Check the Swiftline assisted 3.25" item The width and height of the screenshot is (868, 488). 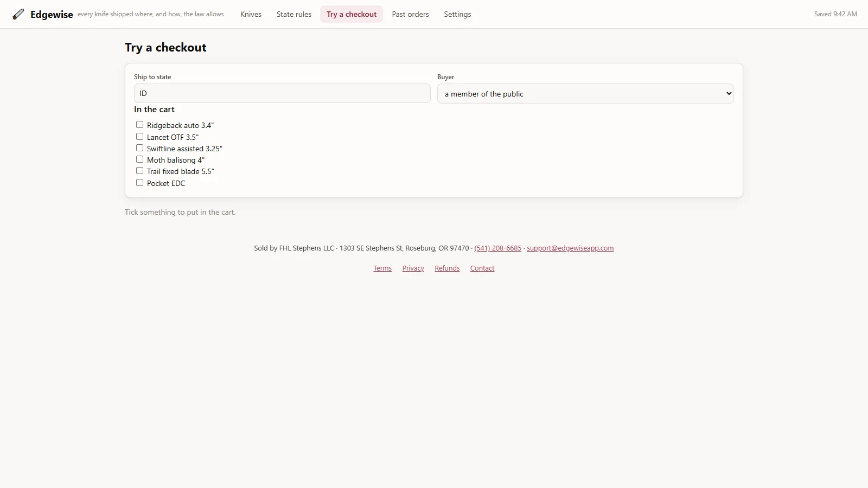(139, 148)
